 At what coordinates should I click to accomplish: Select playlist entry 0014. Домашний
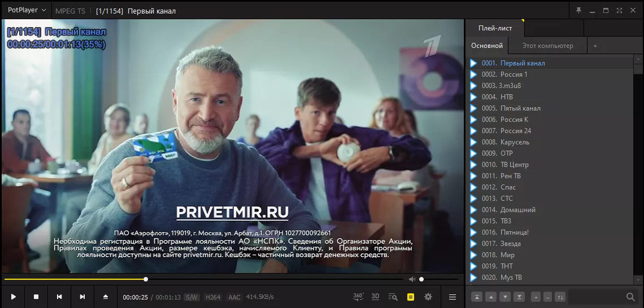[550, 210]
